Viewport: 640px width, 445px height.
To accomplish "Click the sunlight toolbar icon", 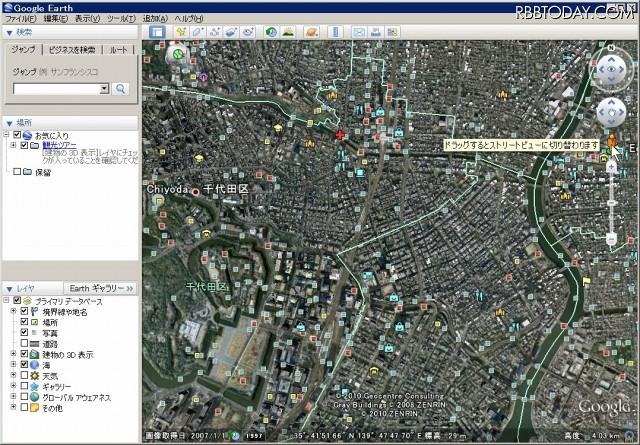I will [x=290, y=32].
